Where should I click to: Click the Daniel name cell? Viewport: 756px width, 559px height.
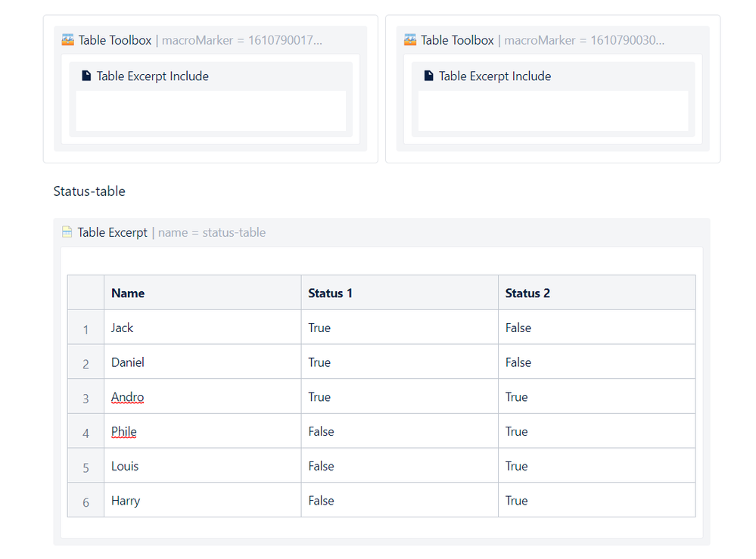coord(203,362)
